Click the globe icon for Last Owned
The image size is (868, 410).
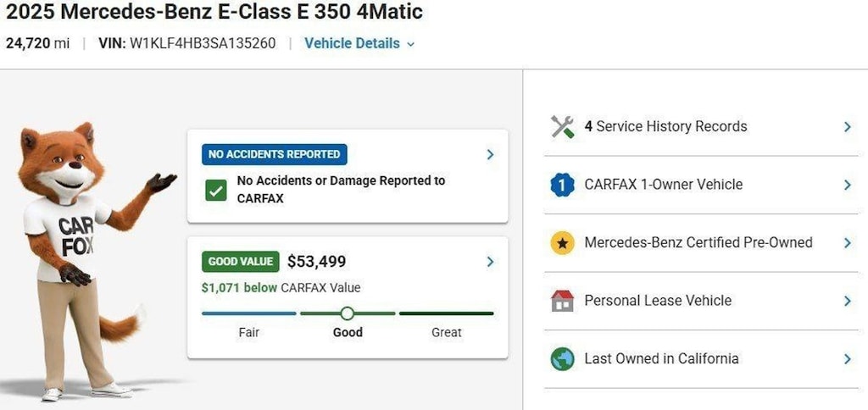563,358
